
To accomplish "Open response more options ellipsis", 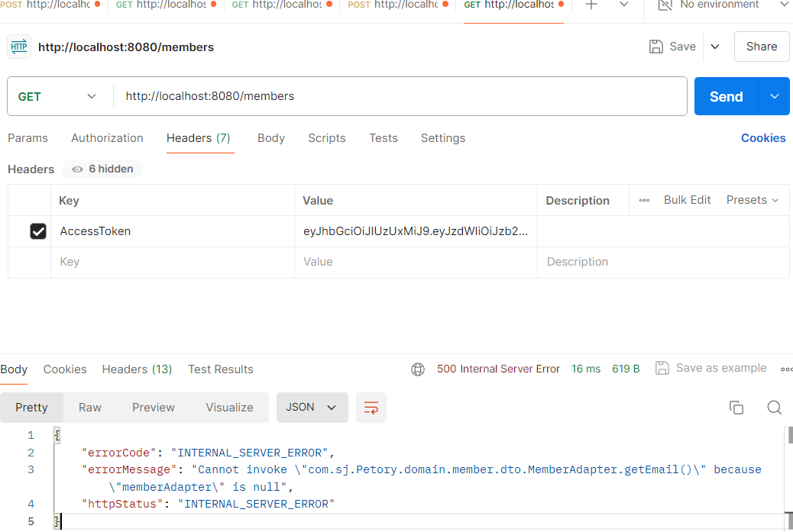I will click(786, 369).
